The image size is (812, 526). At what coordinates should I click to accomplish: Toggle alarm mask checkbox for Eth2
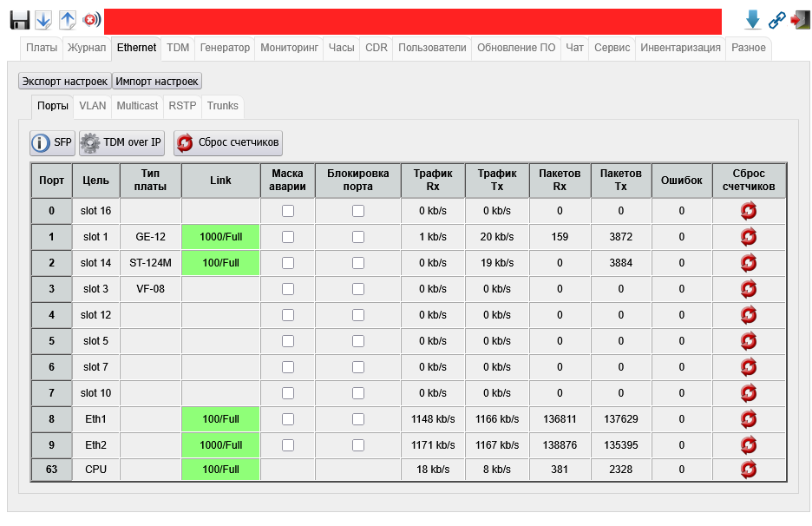point(288,445)
